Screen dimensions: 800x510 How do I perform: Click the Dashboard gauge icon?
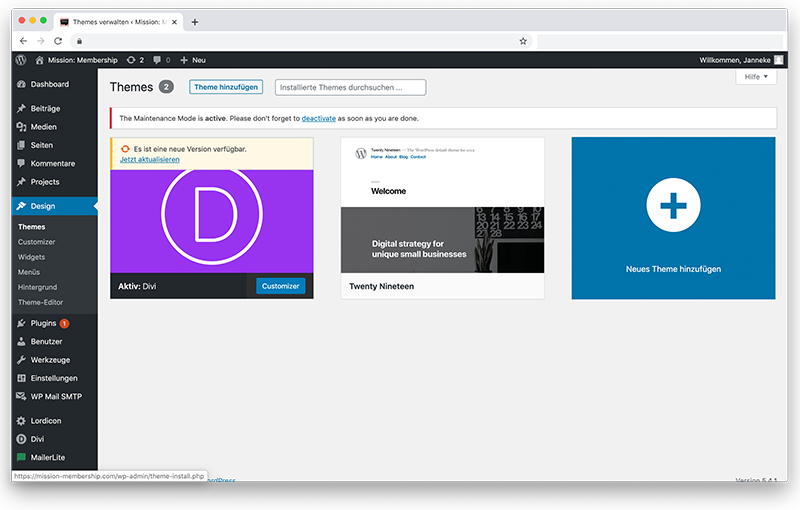tap(21, 84)
